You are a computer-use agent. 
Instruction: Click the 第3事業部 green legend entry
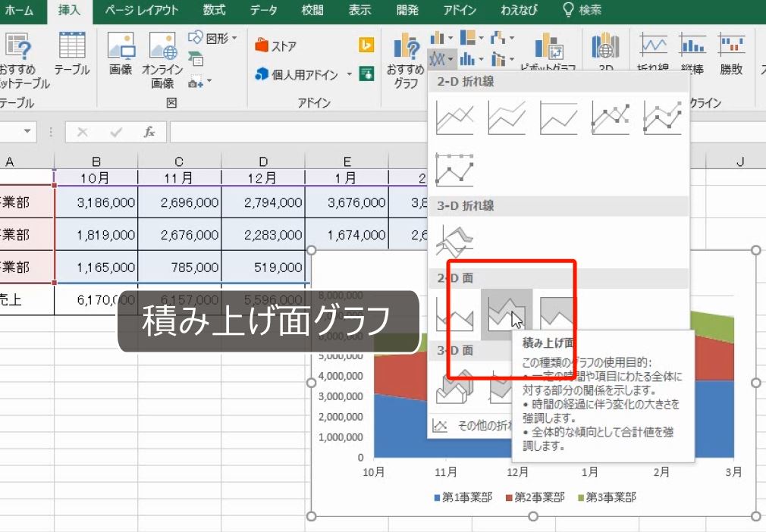(x=607, y=497)
